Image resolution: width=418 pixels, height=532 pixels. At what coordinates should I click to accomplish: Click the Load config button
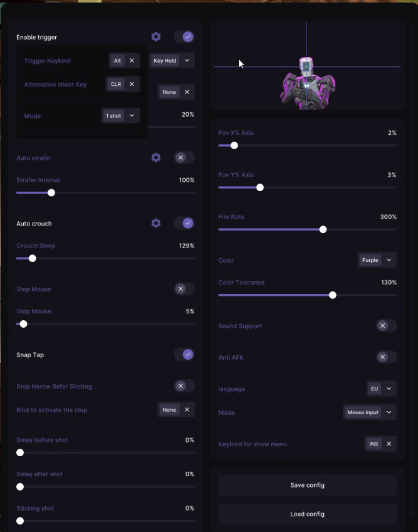308,514
